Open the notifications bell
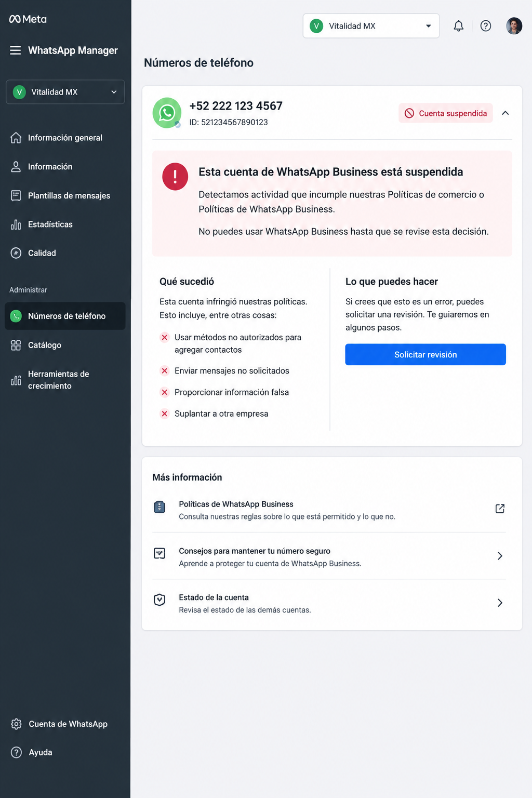 coord(458,26)
